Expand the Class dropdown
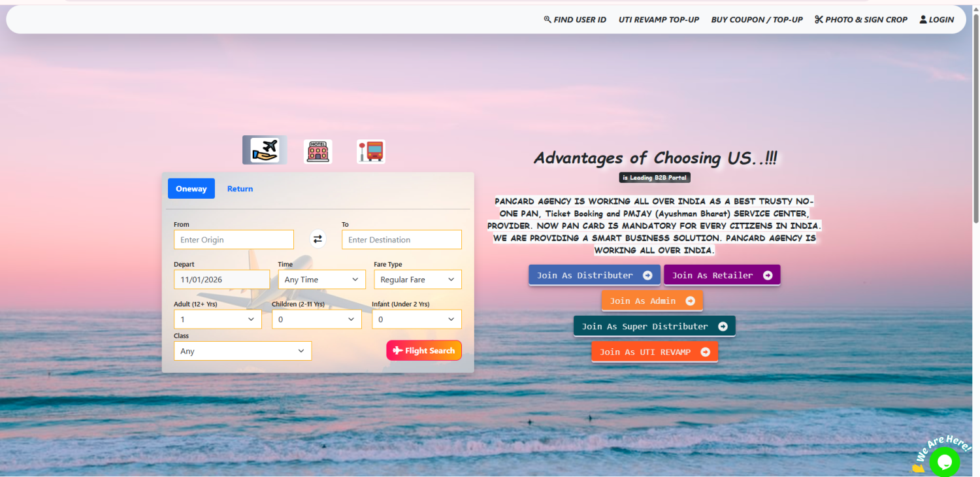 tap(242, 351)
